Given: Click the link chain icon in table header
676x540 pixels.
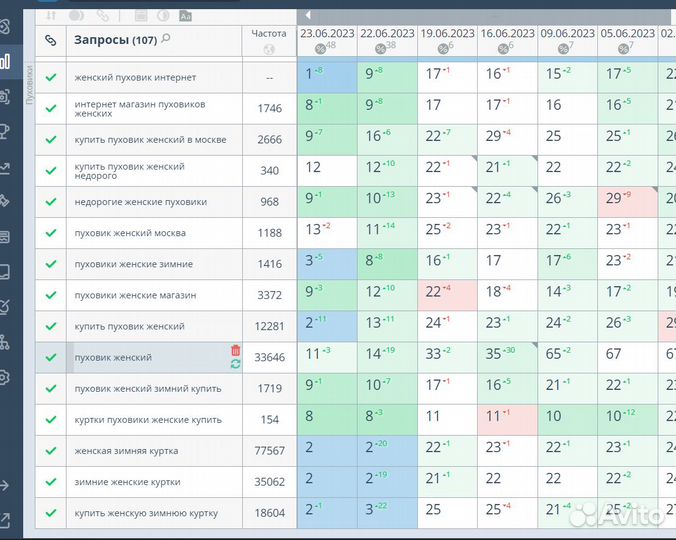Looking at the screenshot, I should click(x=51, y=40).
